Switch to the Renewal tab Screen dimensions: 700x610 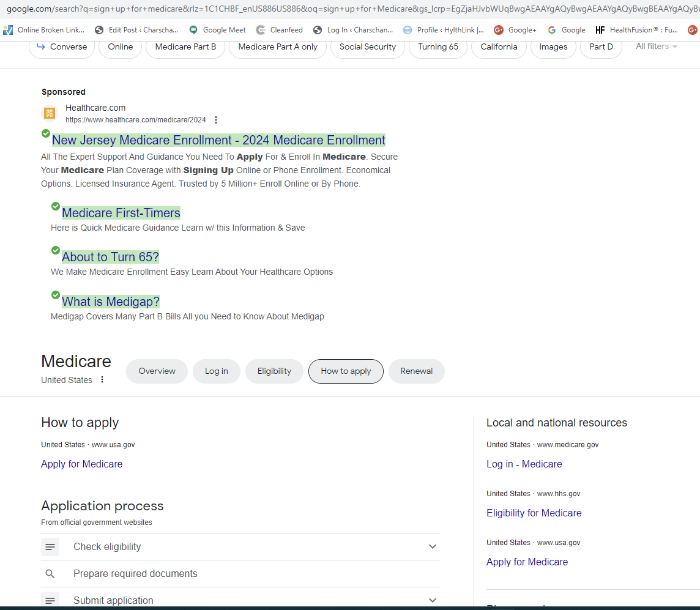417,371
